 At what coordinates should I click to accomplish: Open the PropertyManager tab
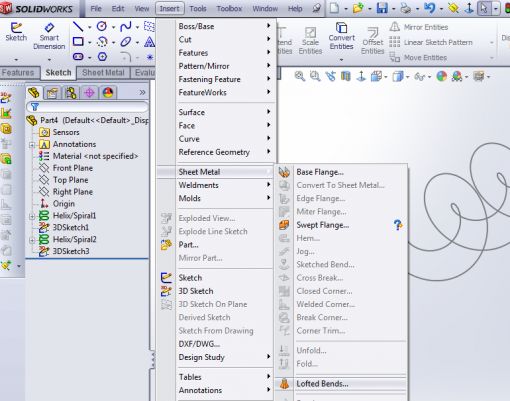[x=52, y=93]
